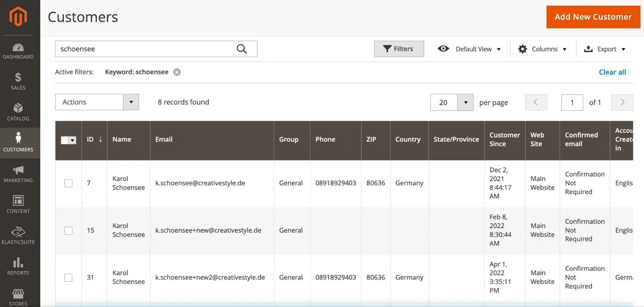The width and height of the screenshot is (644, 307).
Task: Sort by the Name column header
Action: [129, 139]
